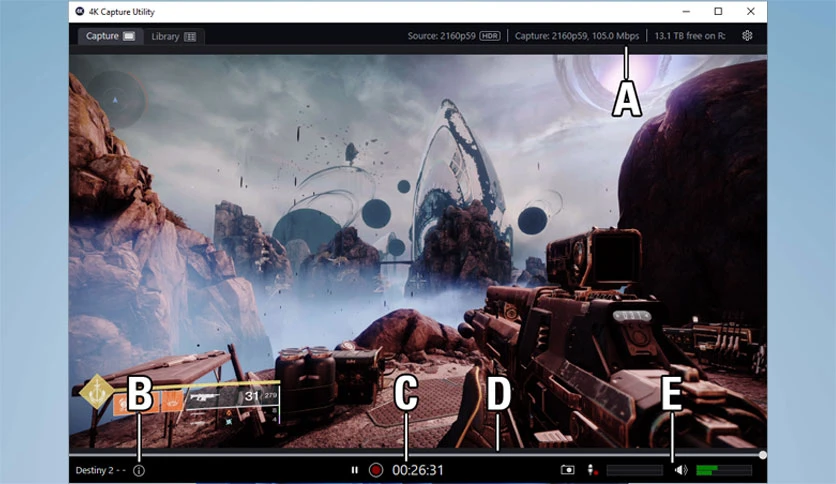836x484 pixels.
Task: Pause the recording
Action: click(x=355, y=470)
